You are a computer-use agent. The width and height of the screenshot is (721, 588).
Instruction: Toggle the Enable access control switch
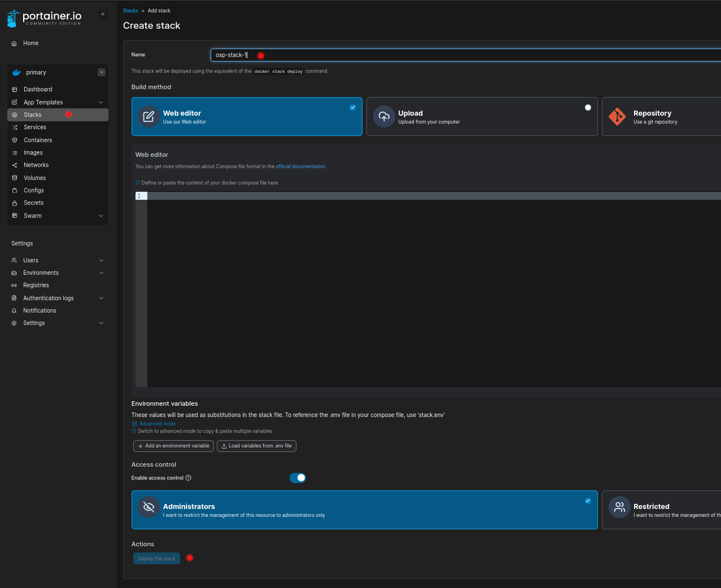point(298,478)
